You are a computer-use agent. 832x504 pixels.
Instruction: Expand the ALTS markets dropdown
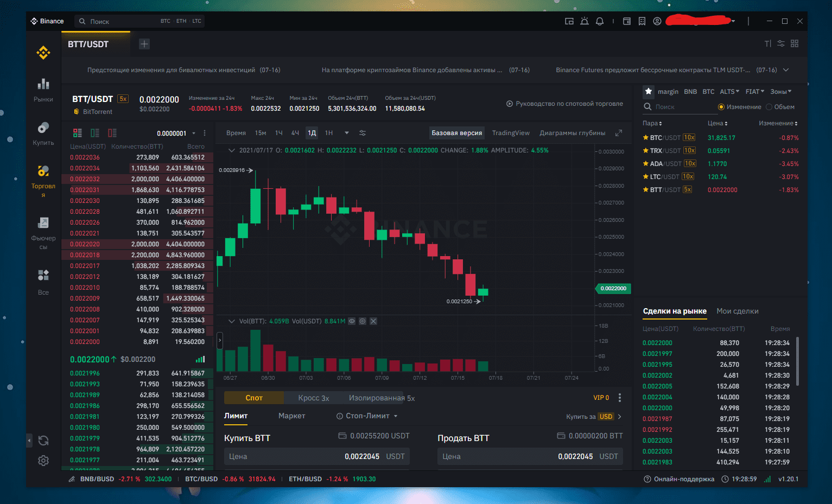tap(729, 92)
